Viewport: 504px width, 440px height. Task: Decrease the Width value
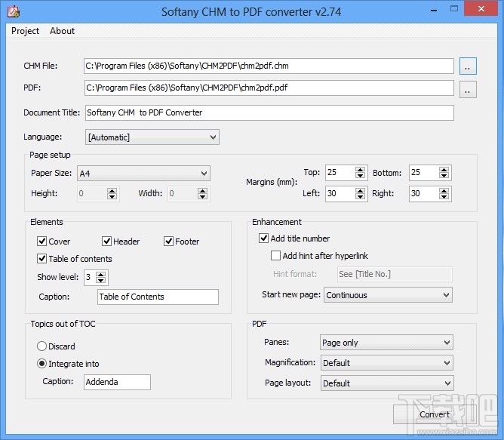[202, 196]
